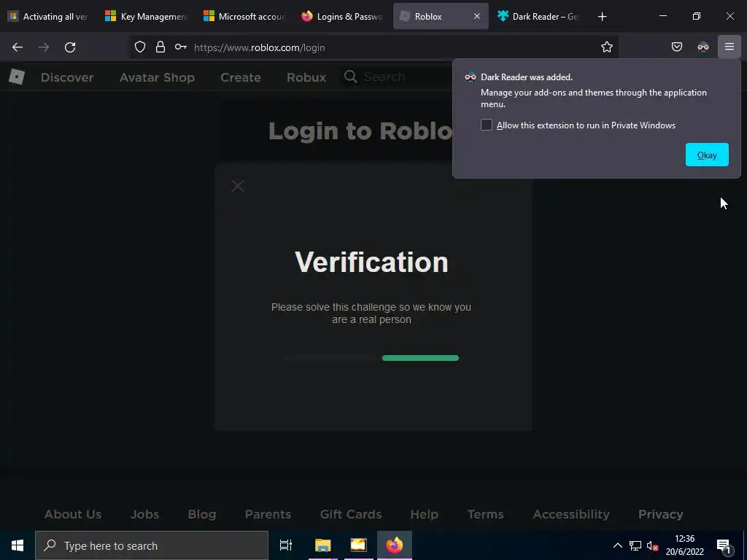Image resolution: width=747 pixels, height=560 pixels.
Task: Open the Jobs footer link
Action: [145, 514]
